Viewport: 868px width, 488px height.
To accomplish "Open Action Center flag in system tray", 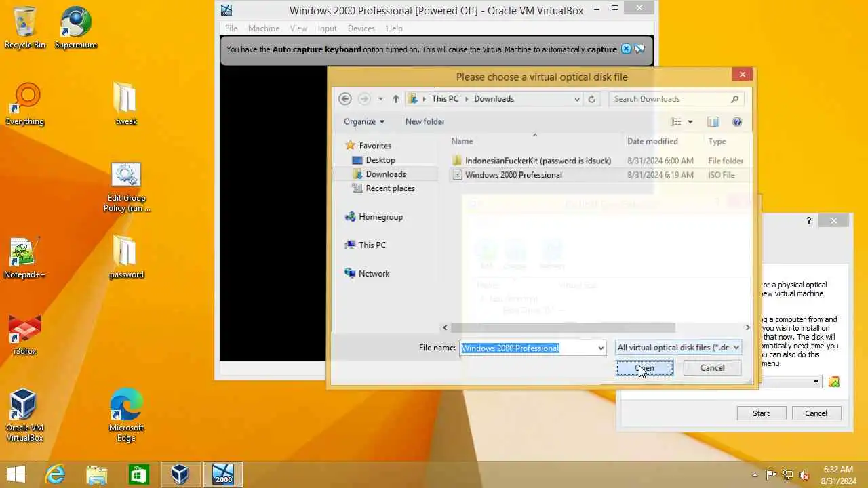I will [x=772, y=475].
